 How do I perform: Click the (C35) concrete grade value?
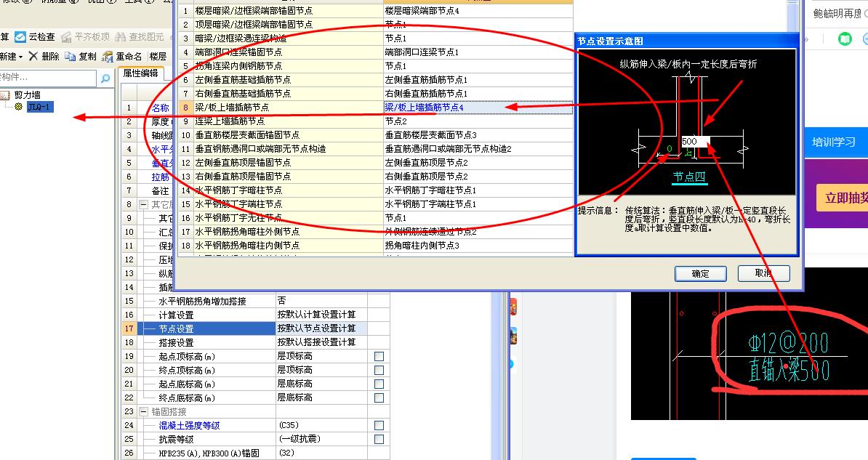[x=321, y=426]
